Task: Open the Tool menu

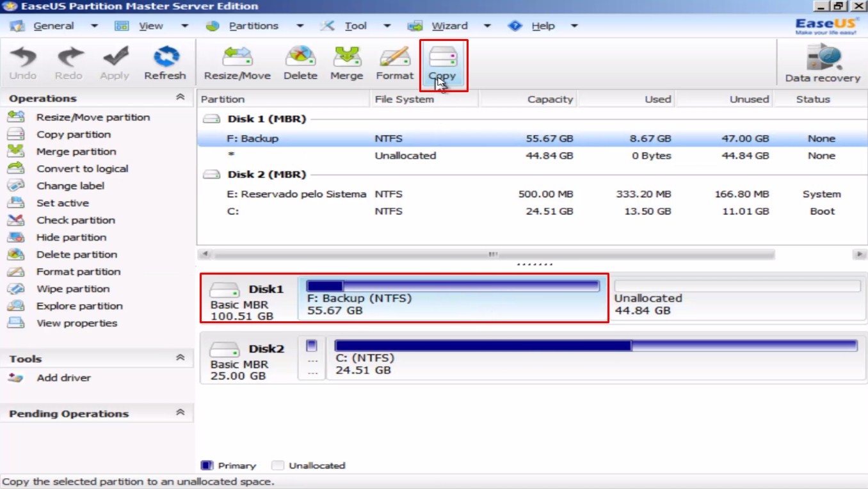Action: (x=355, y=26)
